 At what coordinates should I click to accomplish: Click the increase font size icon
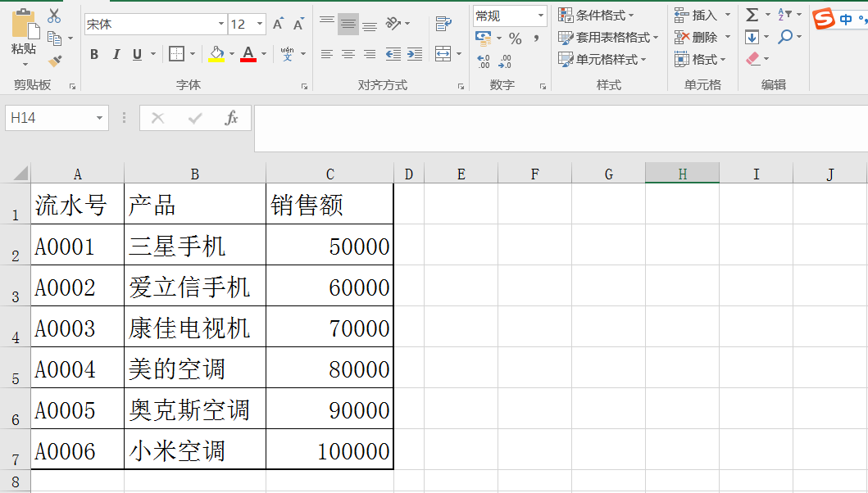point(278,24)
